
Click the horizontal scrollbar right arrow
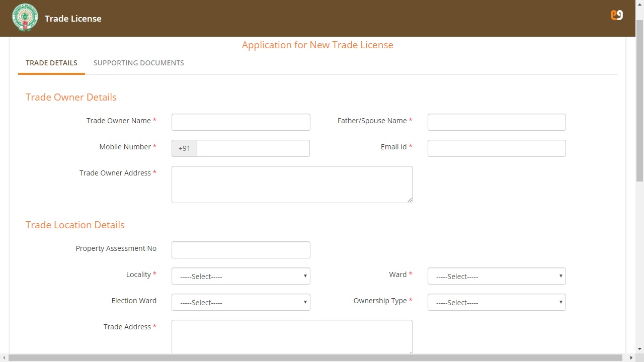[631, 358]
